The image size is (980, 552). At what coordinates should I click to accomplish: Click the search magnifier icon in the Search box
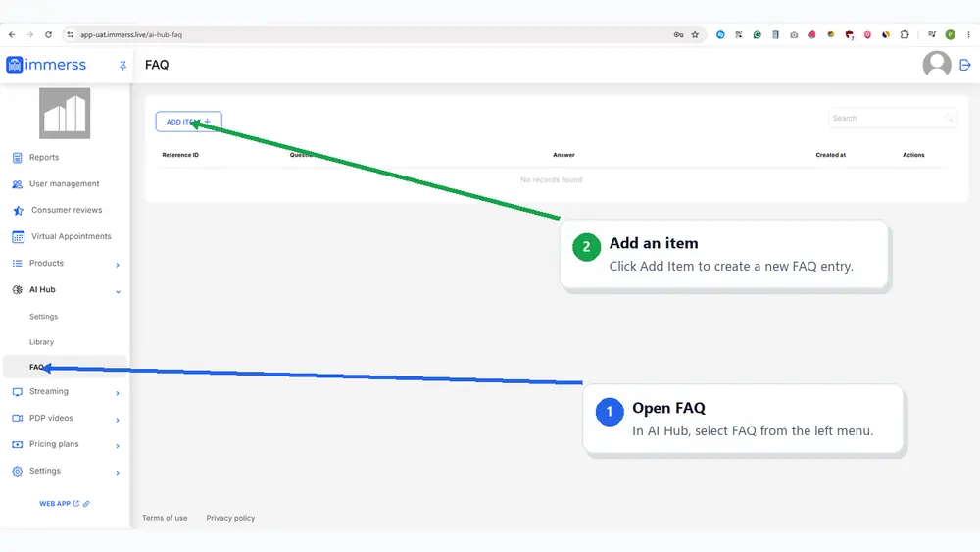pos(948,119)
